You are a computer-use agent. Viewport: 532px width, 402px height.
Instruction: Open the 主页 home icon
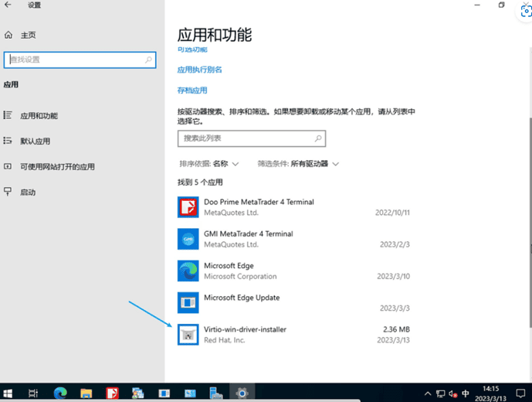click(x=8, y=35)
